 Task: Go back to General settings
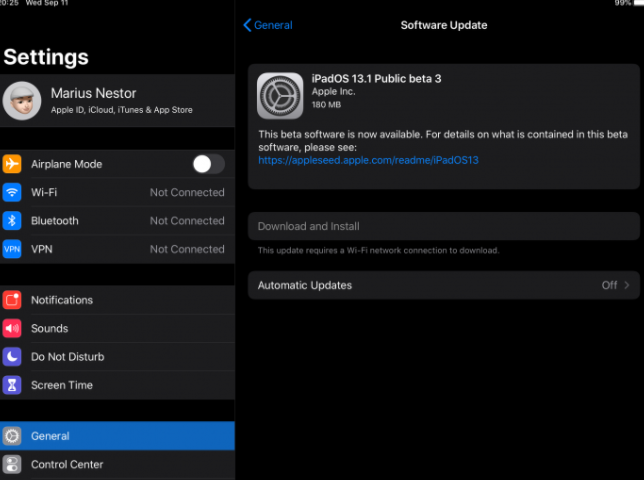[x=268, y=25]
